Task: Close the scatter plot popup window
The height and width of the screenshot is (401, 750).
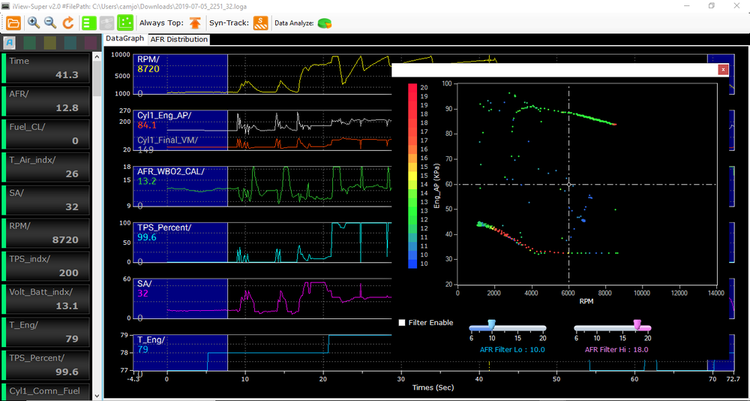Action: [723, 70]
